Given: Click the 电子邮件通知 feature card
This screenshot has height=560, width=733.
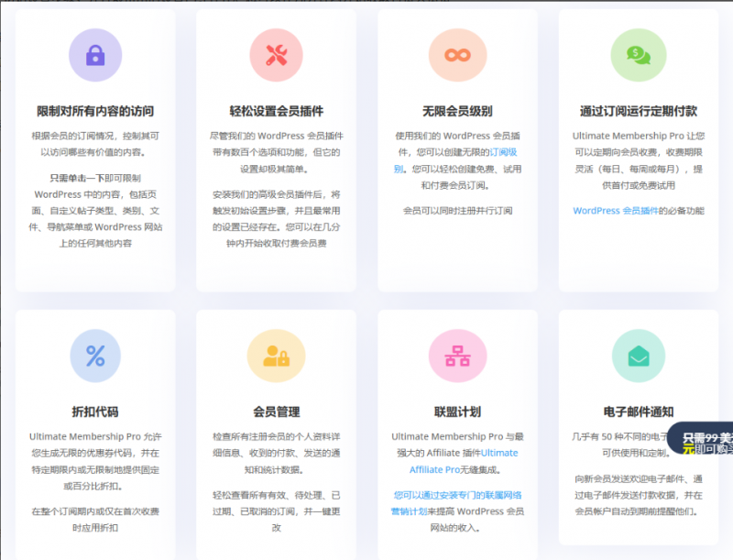Looking at the screenshot, I should point(639,411).
